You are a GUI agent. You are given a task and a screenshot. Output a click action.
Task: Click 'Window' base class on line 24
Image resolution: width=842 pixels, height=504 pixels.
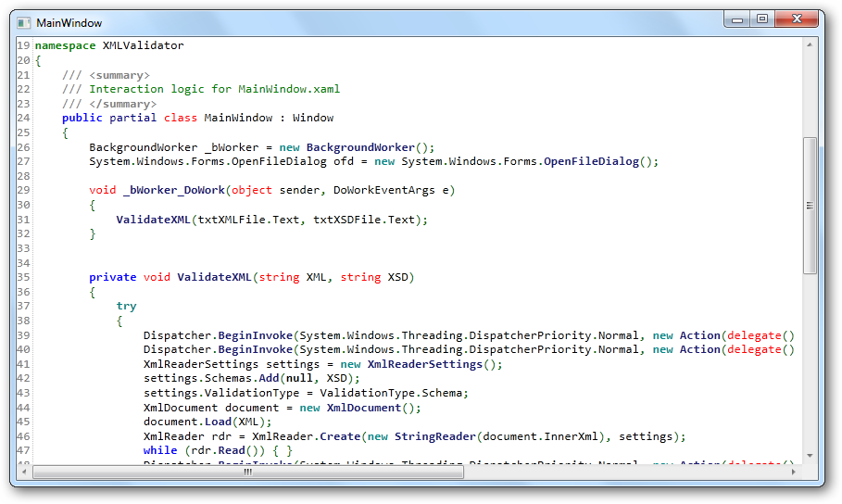tap(313, 119)
